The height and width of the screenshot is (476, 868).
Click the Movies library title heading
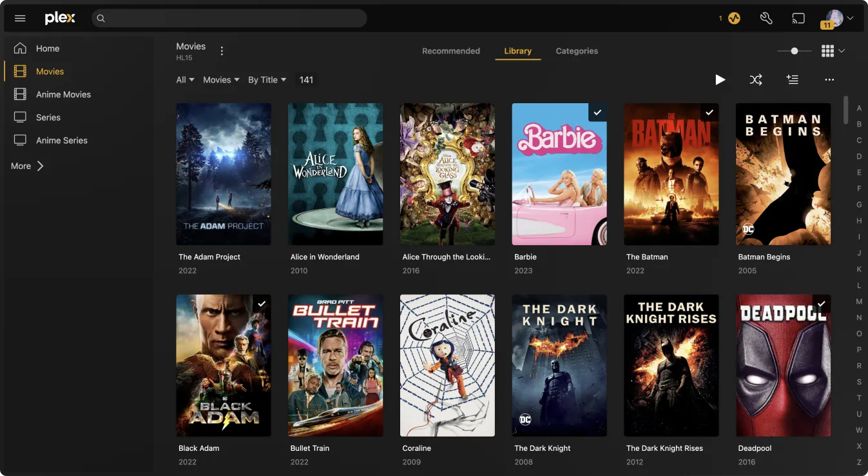191,46
